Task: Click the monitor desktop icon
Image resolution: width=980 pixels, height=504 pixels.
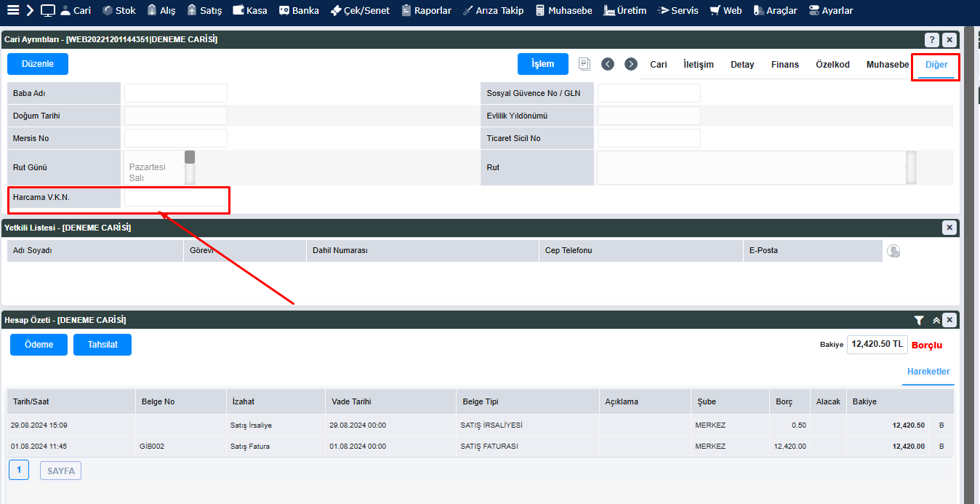Action: [x=48, y=10]
